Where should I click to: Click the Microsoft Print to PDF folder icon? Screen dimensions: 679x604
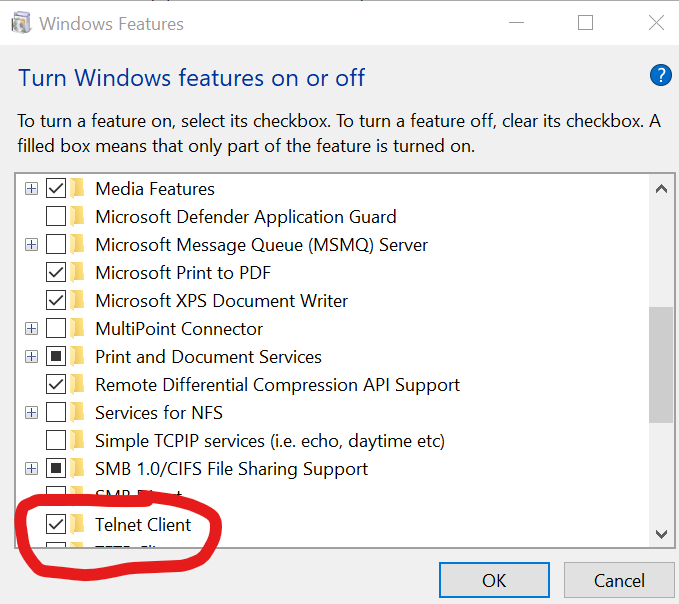click(x=78, y=272)
